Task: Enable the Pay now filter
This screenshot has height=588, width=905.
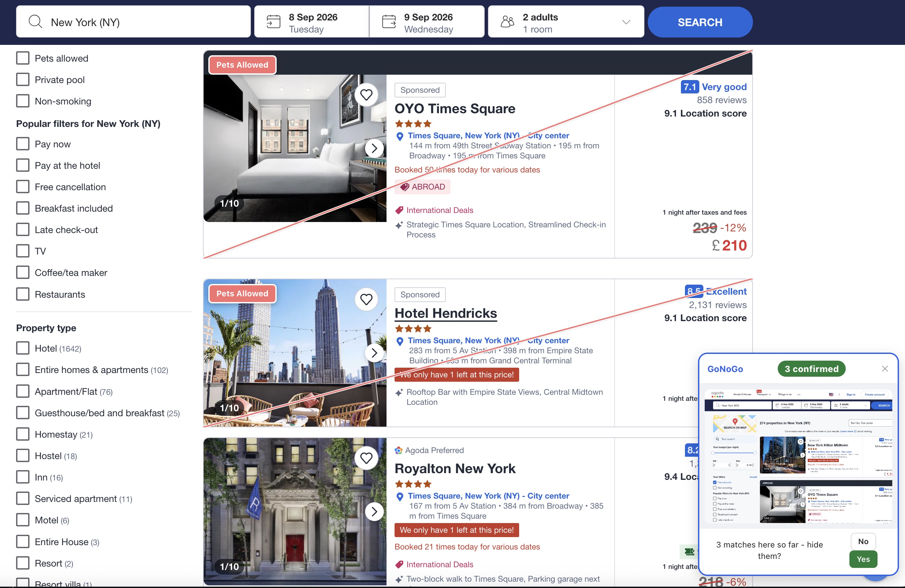Action: tap(23, 144)
